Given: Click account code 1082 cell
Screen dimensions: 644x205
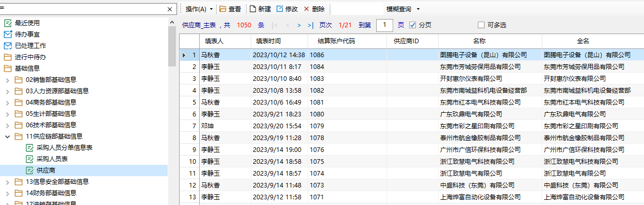Looking at the screenshot, I should (x=347, y=90).
